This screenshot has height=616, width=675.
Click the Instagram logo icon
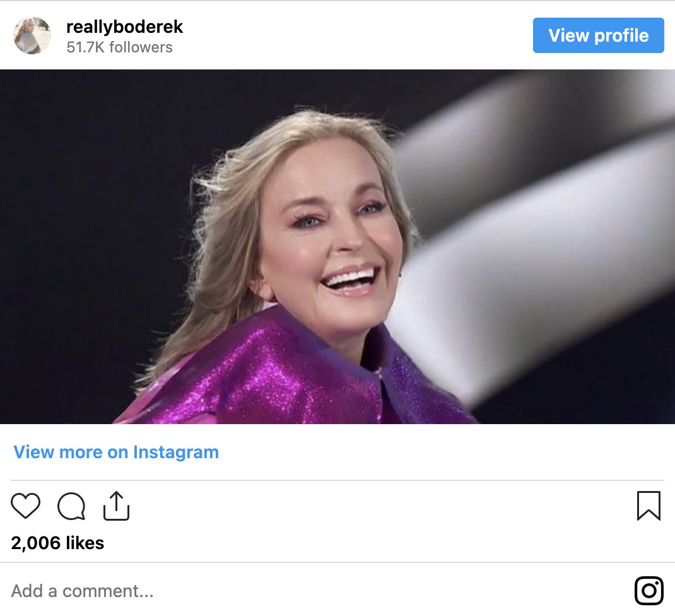pyautogui.click(x=649, y=591)
